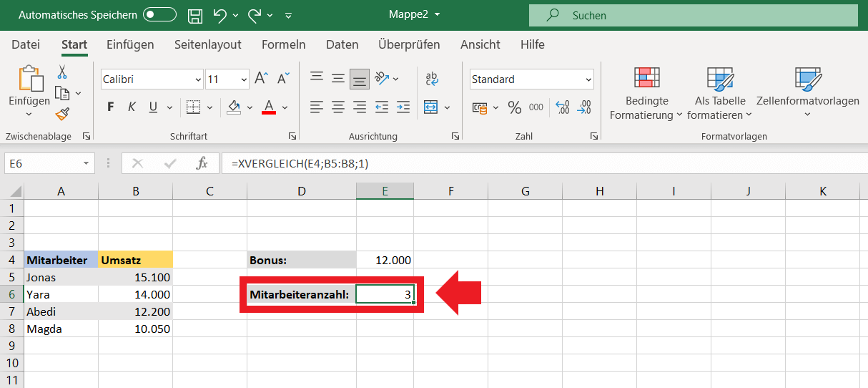Open the Formeln tab
The width and height of the screenshot is (868, 388).
click(x=284, y=44)
